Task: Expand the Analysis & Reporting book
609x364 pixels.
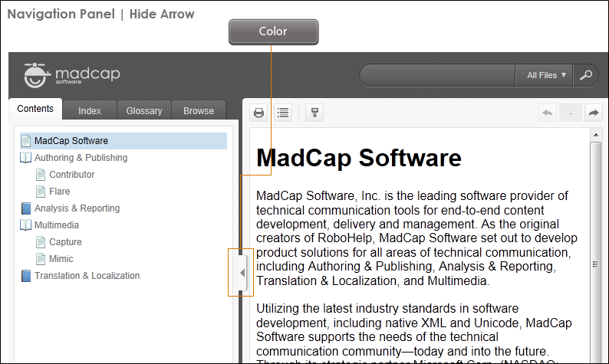Action: (77, 208)
